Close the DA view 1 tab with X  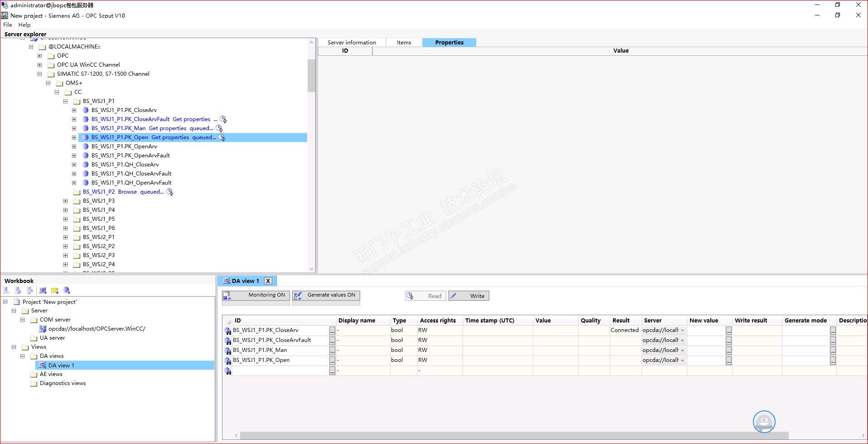pyautogui.click(x=268, y=281)
